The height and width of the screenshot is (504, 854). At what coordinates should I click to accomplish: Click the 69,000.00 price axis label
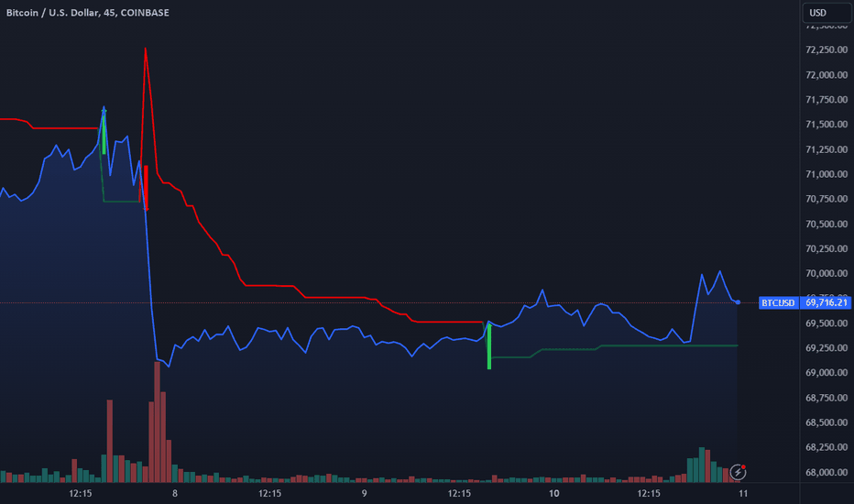coord(827,373)
